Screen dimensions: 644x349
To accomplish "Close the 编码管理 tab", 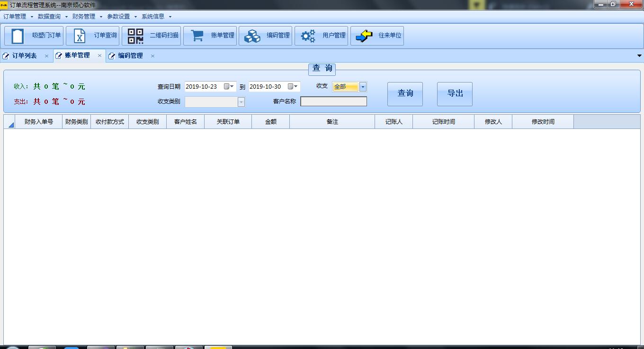I will (x=152, y=56).
